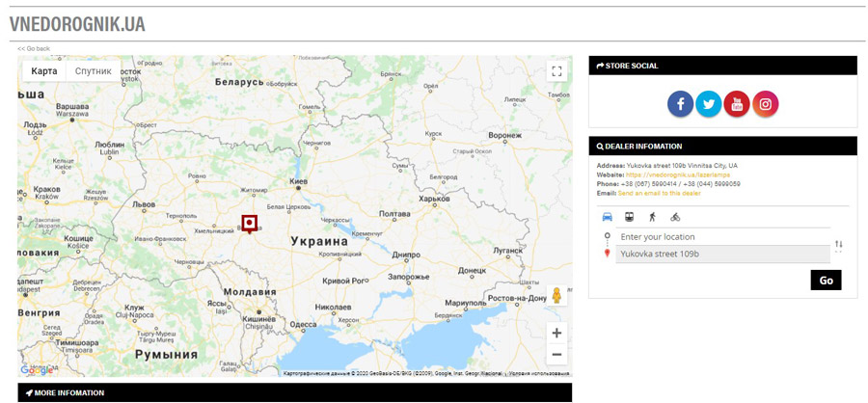
Task: Switch map to Спутник satellite view
Action: tap(94, 71)
